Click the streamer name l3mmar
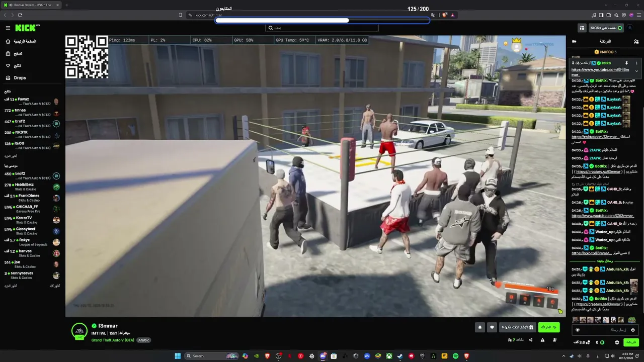 click(x=108, y=326)
